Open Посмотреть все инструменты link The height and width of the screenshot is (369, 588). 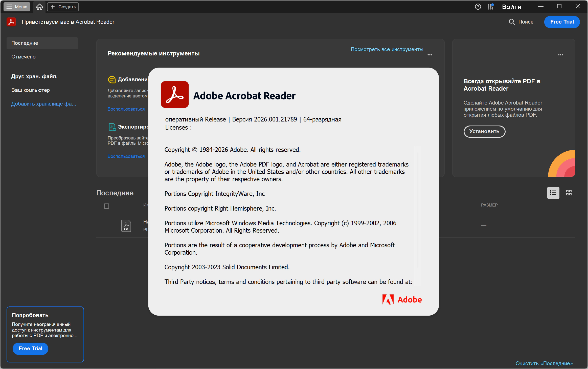pos(387,49)
